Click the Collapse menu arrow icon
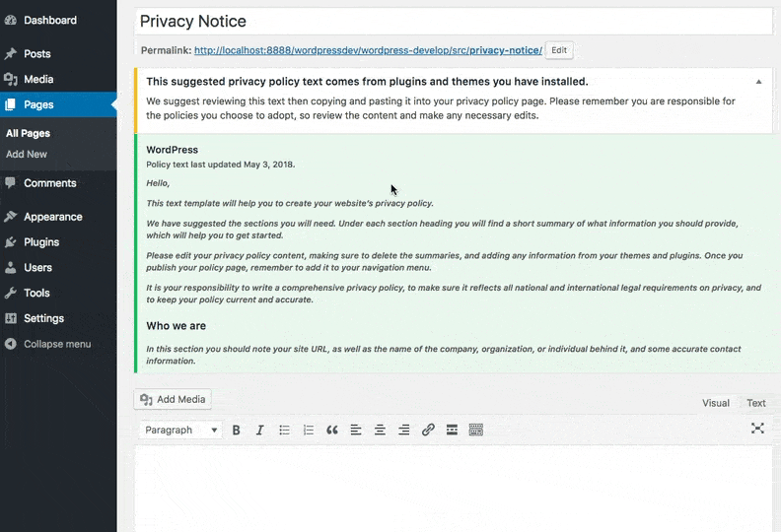This screenshot has width=781, height=532. click(11, 344)
